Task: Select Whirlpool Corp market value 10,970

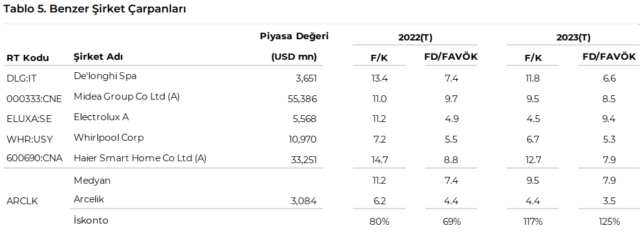Action: [x=303, y=139]
